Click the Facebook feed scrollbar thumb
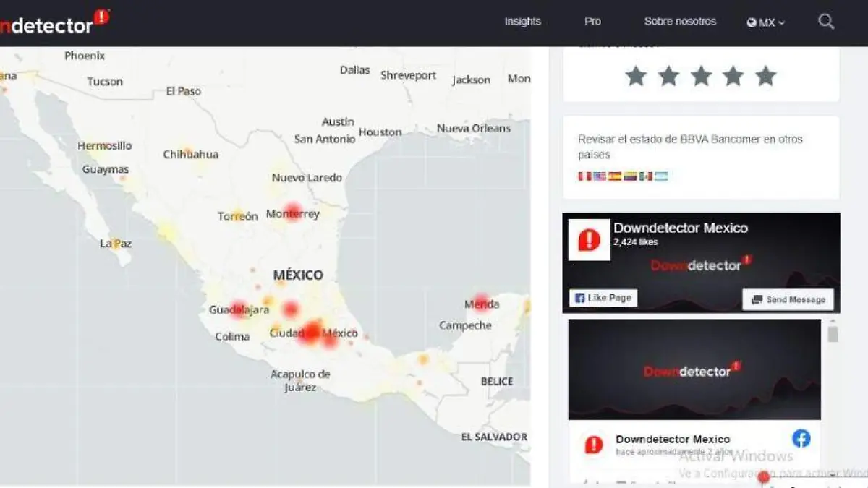The image size is (868, 488). pyautogui.click(x=833, y=334)
